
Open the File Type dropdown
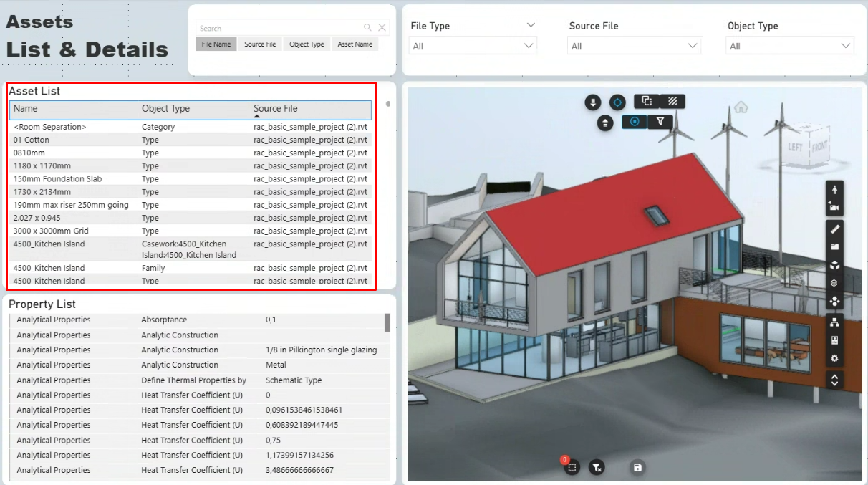tap(473, 46)
